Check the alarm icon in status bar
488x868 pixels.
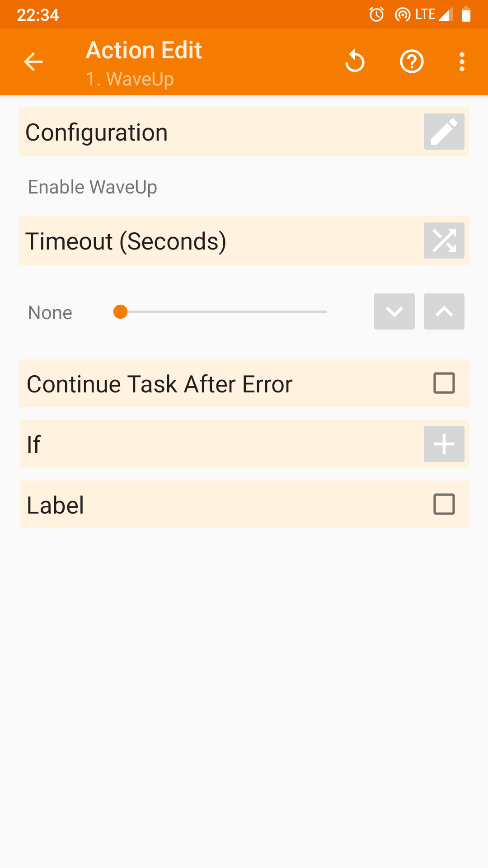pos(376,14)
